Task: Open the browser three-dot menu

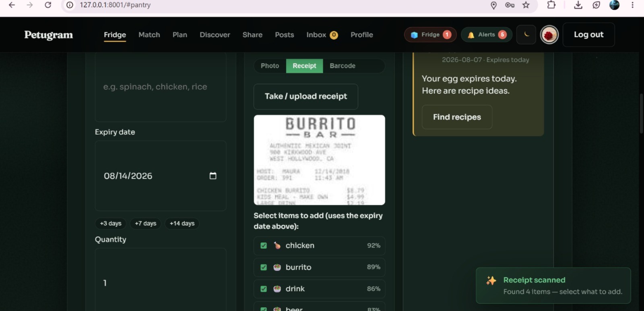Action: tap(633, 5)
